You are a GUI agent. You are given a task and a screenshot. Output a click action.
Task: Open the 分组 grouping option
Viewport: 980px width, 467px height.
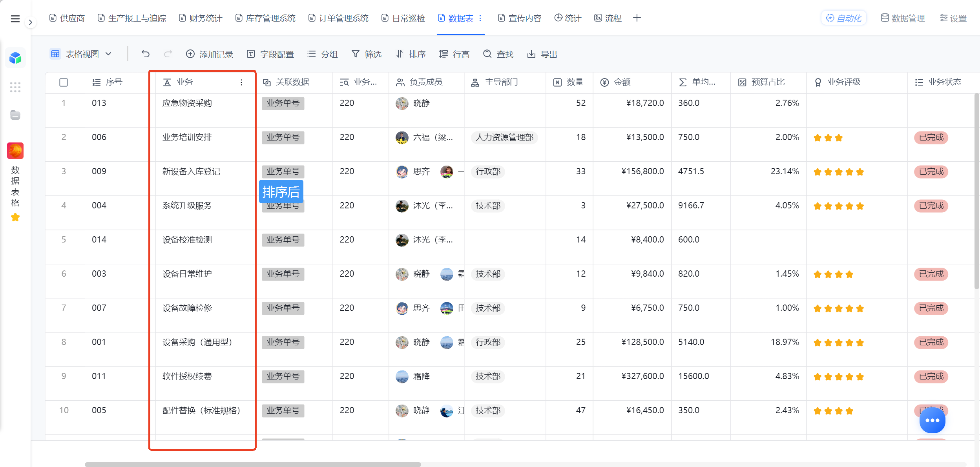(x=322, y=54)
